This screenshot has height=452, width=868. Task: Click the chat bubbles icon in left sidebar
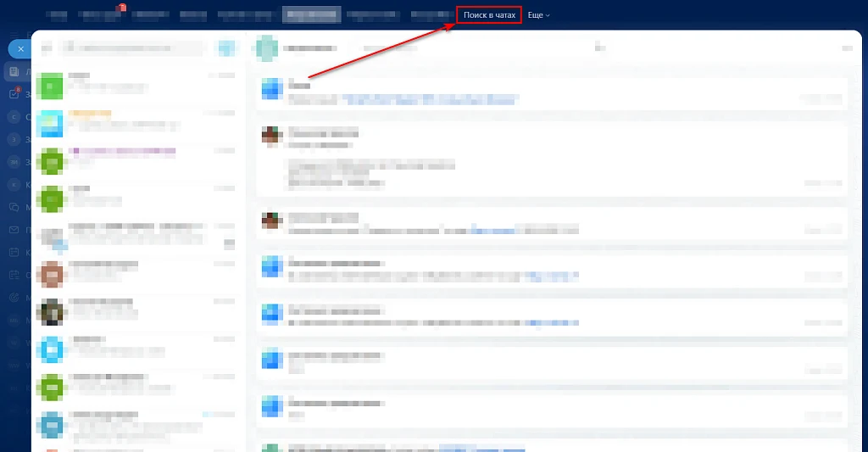(14, 207)
